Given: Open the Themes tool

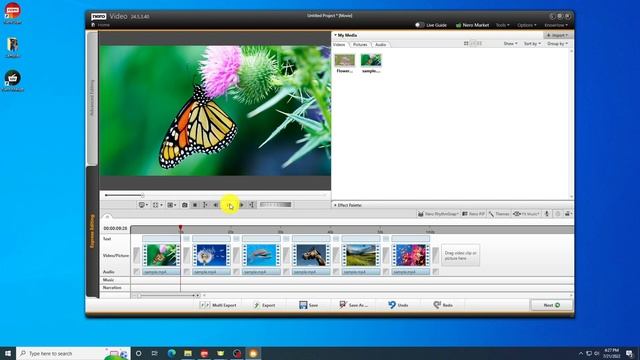Looking at the screenshot, I should (x=499, y=214).
